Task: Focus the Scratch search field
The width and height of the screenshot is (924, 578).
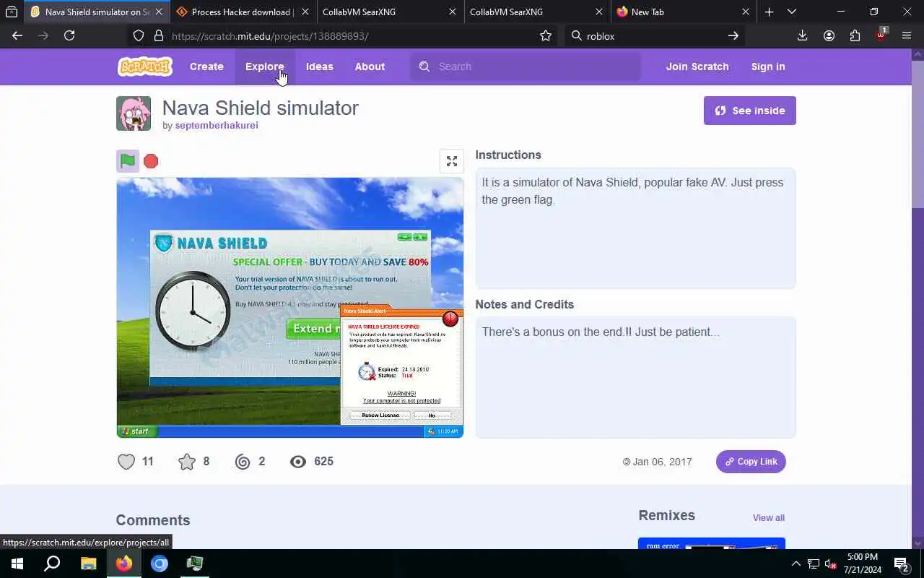Action: point(526,66)
